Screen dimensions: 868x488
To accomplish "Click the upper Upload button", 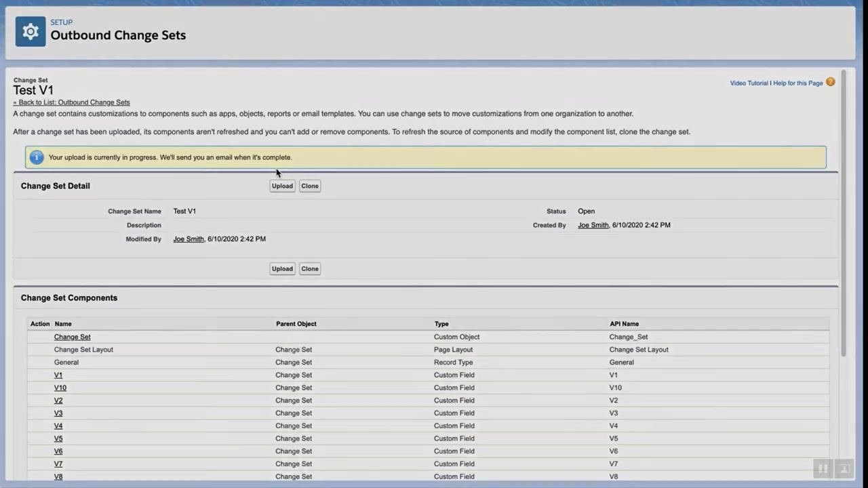I will click(x=282, y=186).
